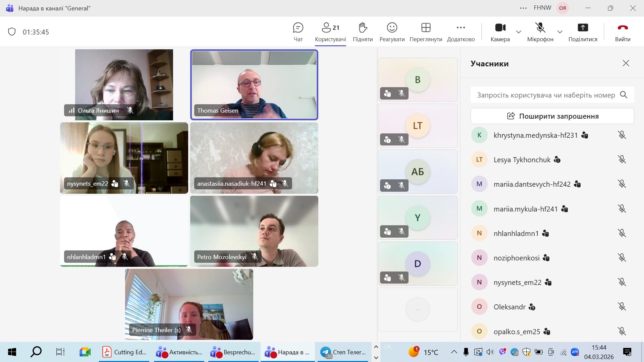
Task: Open the more participants overflow tile
Action: click(x=418, y=309)
